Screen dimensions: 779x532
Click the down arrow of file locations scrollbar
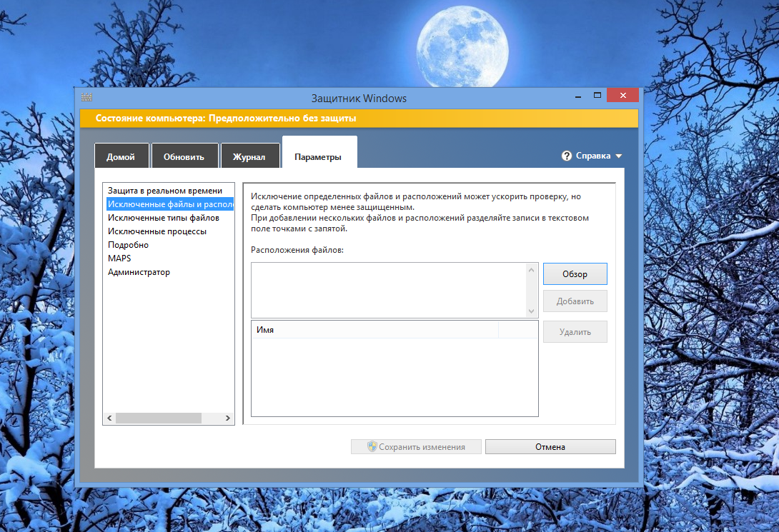pos(531,311)
